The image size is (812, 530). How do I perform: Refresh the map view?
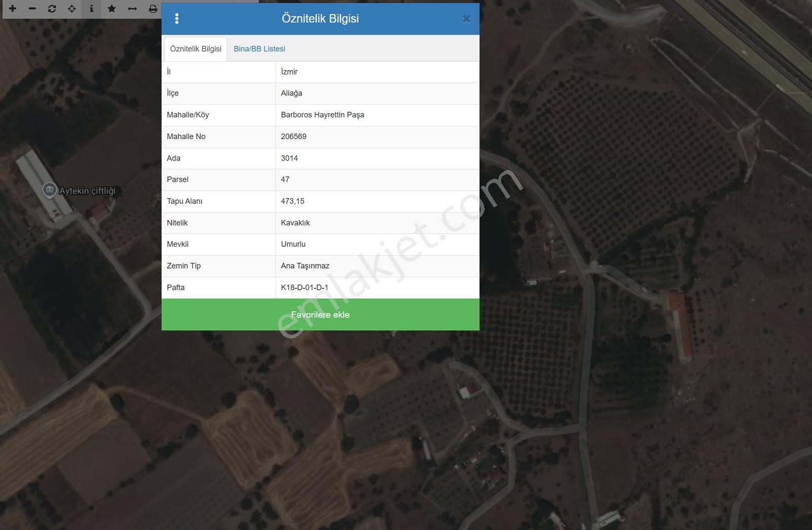coord(52,9)
